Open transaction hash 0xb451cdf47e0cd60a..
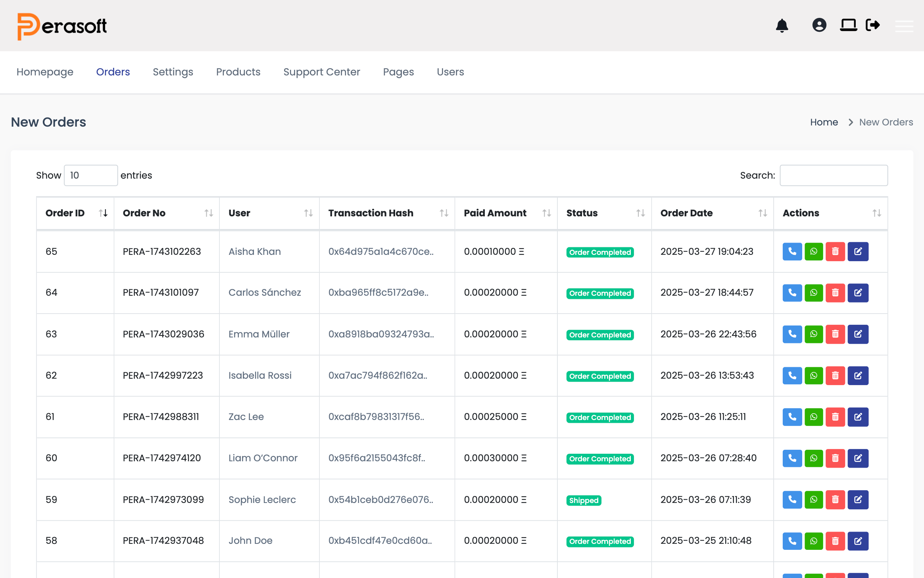 coord(380,541)
